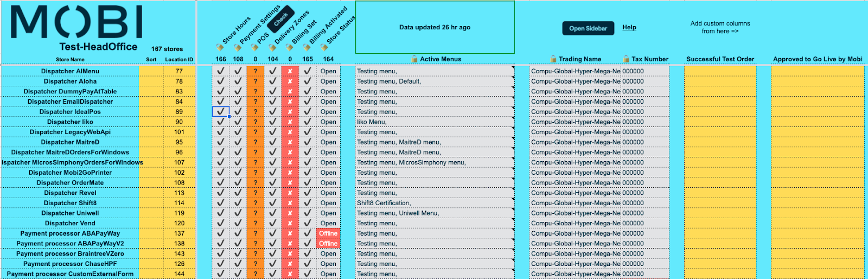Open the Help link
Image resolution: width=868 pixels, height=279 pixels.
[x=629, y=27]
